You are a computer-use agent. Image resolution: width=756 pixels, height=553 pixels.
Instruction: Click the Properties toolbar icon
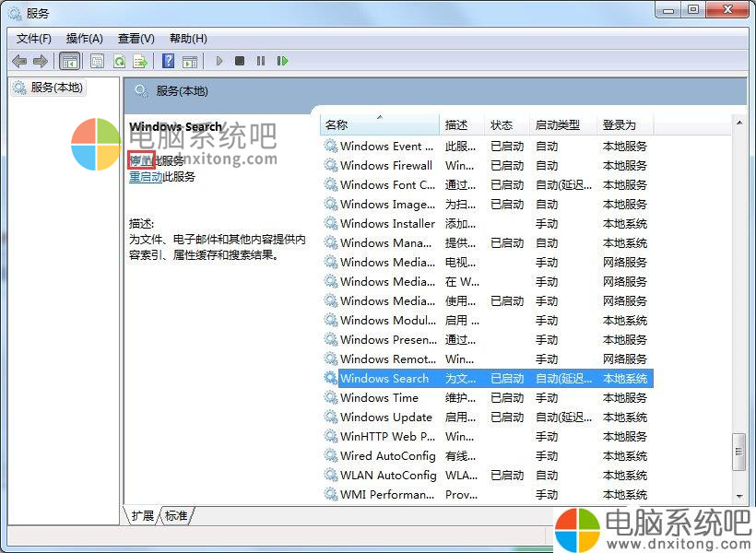97,61
